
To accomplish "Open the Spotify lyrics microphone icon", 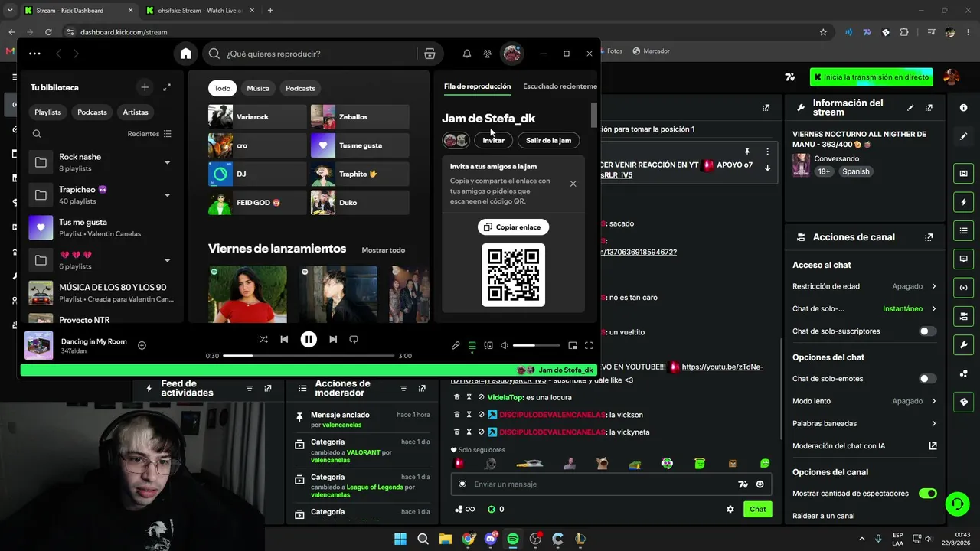I will [456, 346].
